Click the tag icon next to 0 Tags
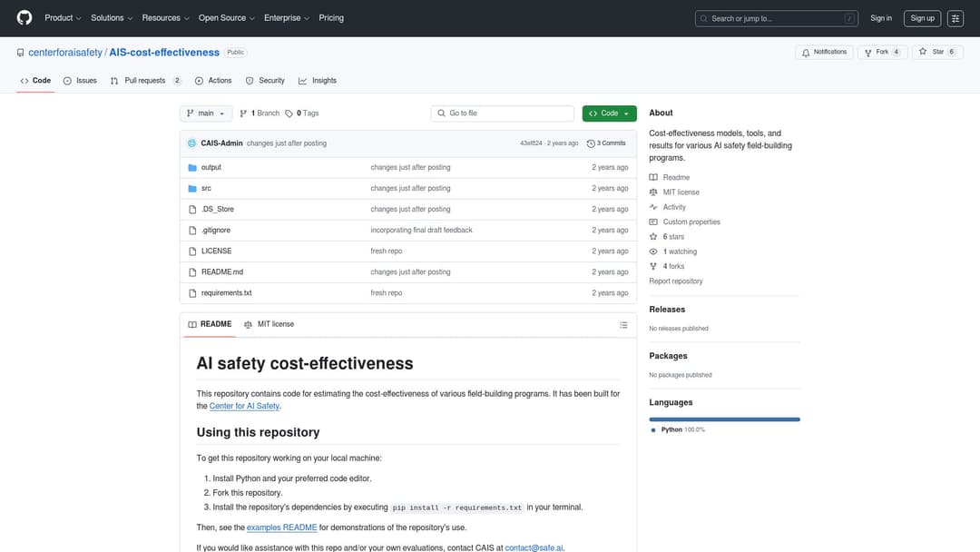 point(289,113)
